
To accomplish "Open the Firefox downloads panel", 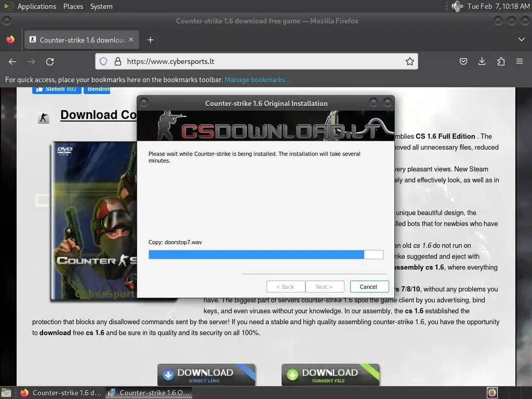I will coord(482,61).
